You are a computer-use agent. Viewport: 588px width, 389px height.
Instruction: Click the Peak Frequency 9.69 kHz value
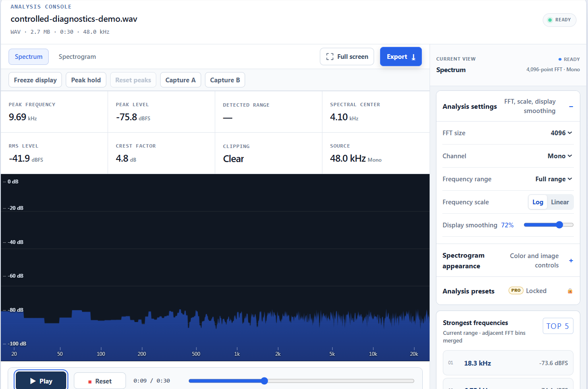23,117
